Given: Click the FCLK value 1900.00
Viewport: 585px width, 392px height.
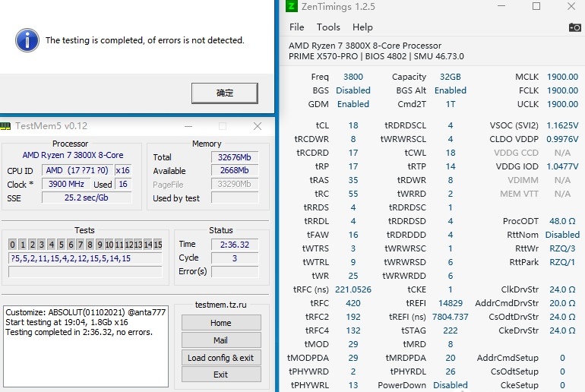Looking at the screenshot, I should [562, 90].
